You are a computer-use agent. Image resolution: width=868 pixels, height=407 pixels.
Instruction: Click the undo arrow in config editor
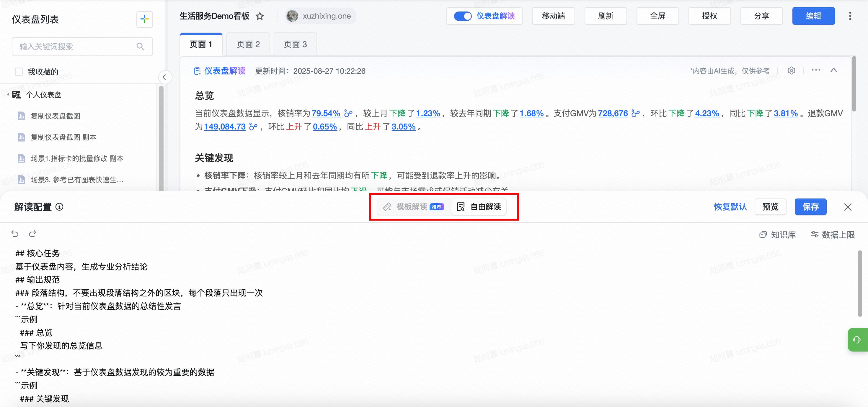pos(15,234)
